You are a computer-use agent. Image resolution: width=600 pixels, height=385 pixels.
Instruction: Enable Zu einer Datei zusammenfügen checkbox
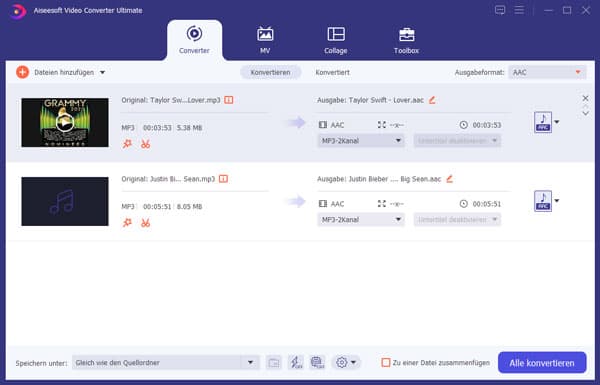click(386, 362)
